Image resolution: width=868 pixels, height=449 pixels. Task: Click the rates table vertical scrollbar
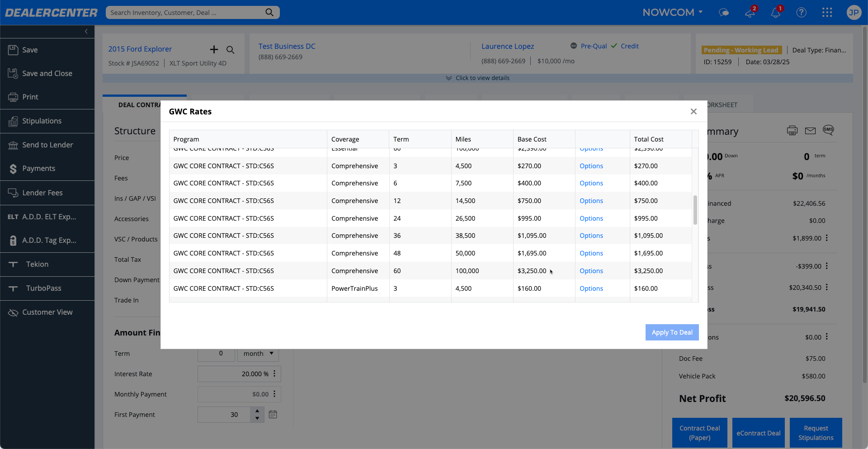click(x=695, y=210)
